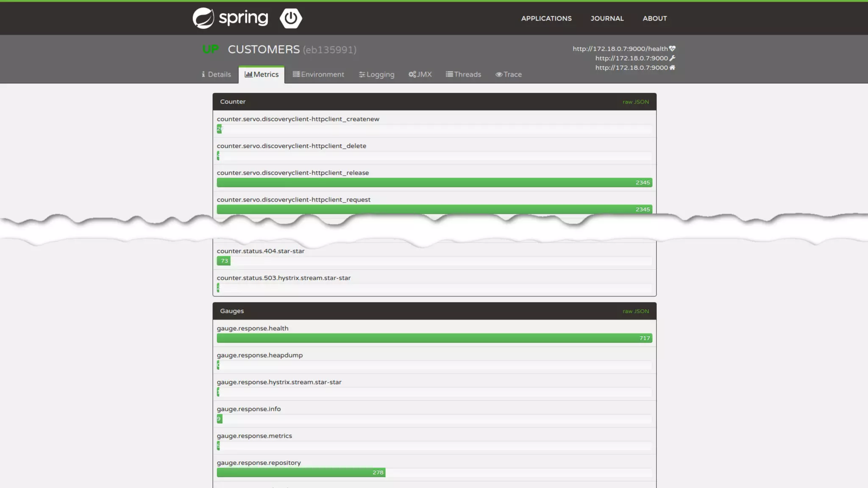Viewport: 868px width, 488px height.
Task: Open the Journal menu item
Action: (x=607, y=18)
